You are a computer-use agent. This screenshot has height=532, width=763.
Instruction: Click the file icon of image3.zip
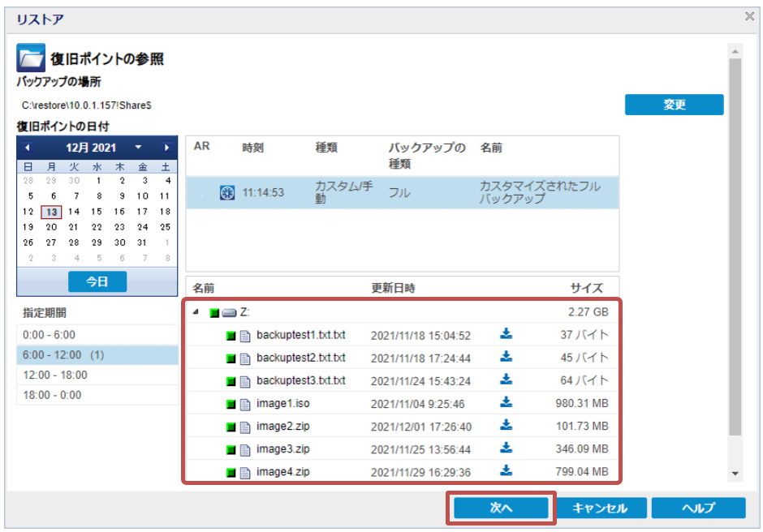(x=245, y=448)
